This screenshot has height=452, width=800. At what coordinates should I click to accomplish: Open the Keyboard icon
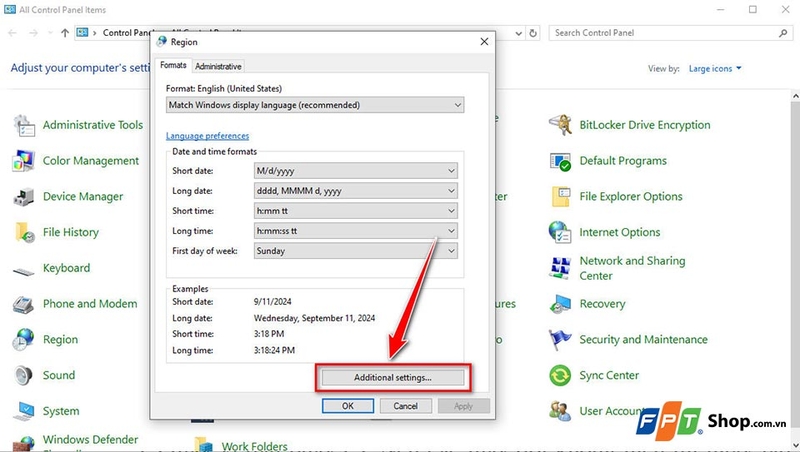click(23, 271)
